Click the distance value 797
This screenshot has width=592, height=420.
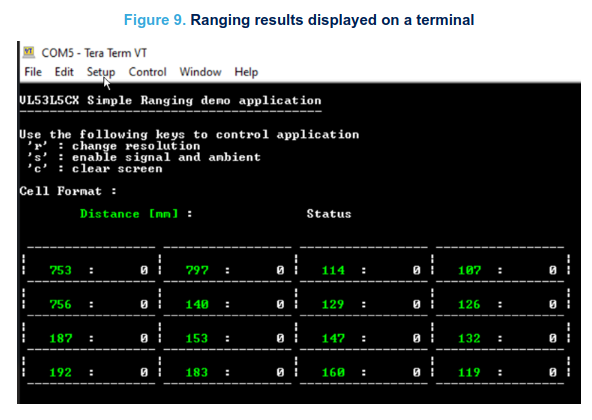tap(197, 270)
